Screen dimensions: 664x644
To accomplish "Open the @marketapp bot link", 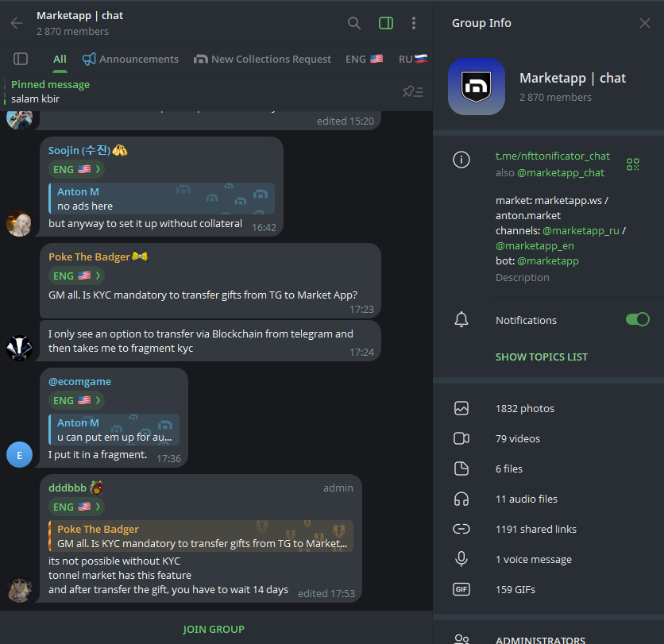I will click(x=548, y=260).
